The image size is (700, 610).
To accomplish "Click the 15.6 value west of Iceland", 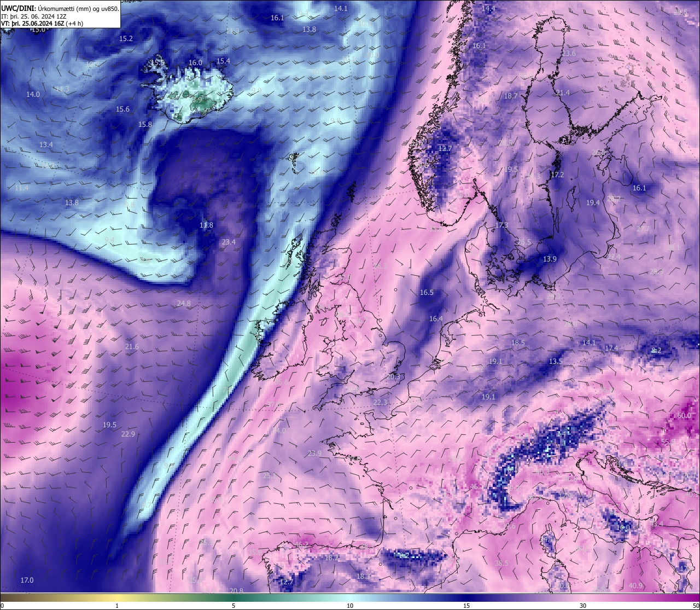I will pos(122,109).
